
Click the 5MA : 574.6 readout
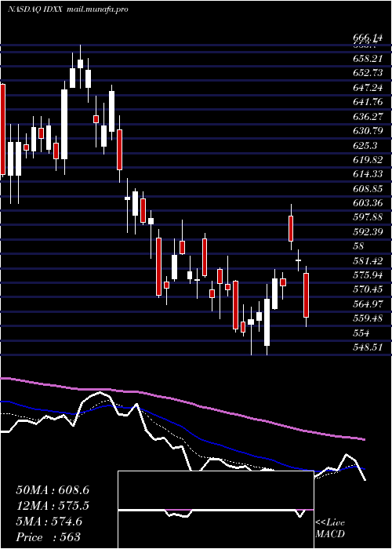click(49, 522)
